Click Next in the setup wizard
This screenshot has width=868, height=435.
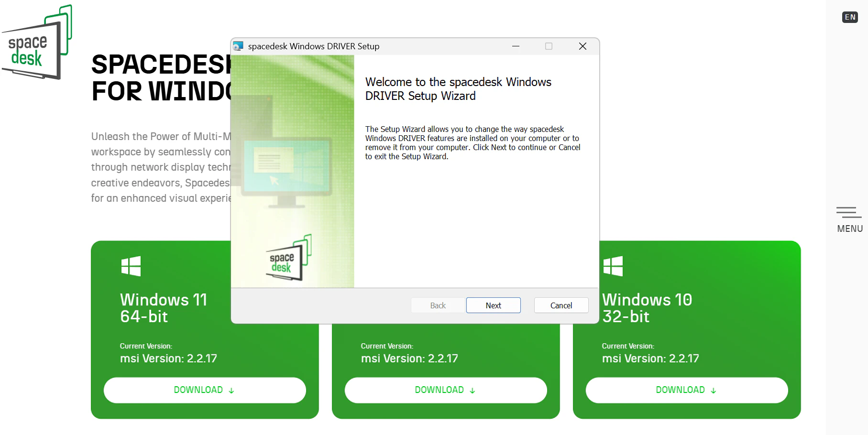(494, 305)
